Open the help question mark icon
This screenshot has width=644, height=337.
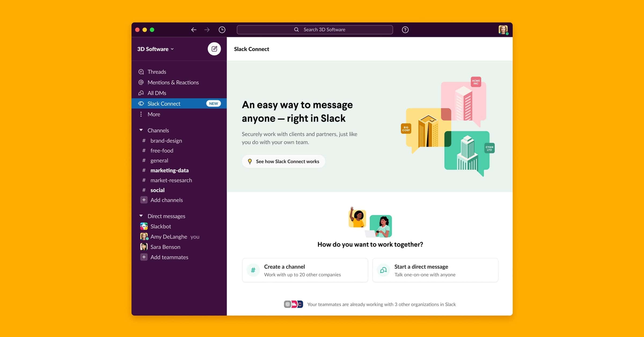pyautogui.click(x=405, y=30)
